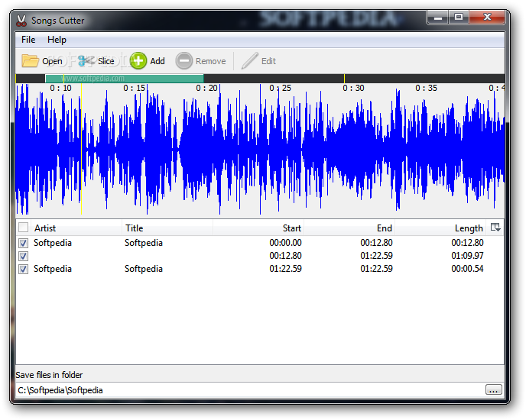
Task: Minimize the Songs Cutter window
Action: tap(438, 17)
